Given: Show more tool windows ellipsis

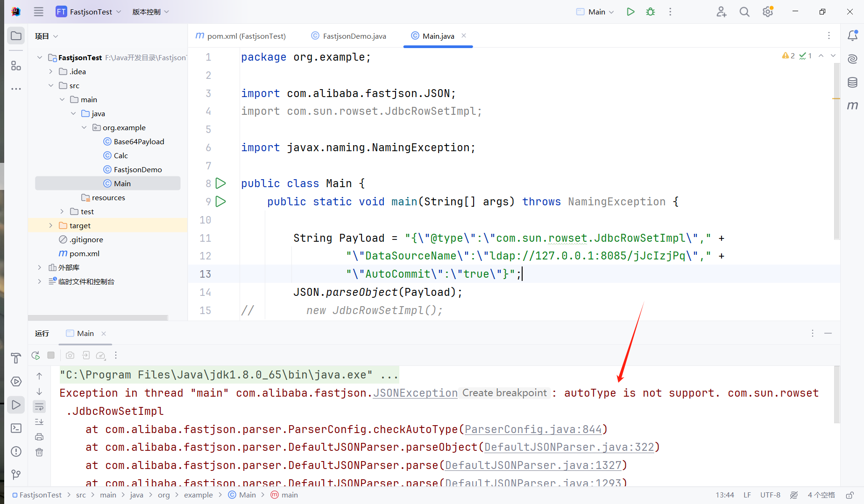Looking at the screenshot, I should click(16, 89).
